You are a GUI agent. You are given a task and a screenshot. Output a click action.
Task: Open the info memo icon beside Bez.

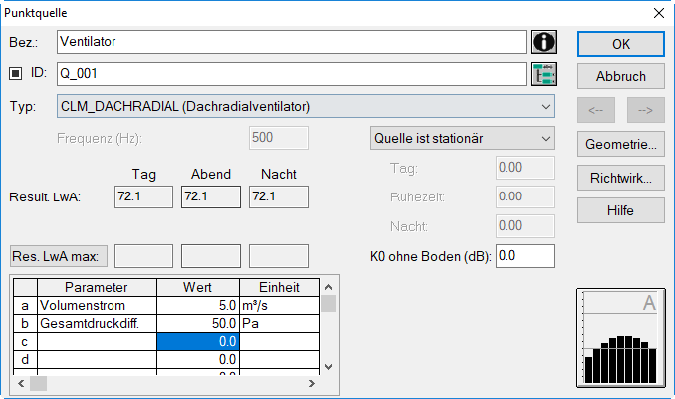pyautogui.click(x=544, y=42)
